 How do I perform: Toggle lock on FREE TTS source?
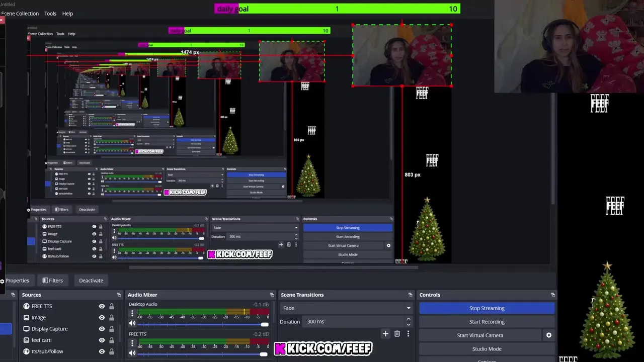112,306
